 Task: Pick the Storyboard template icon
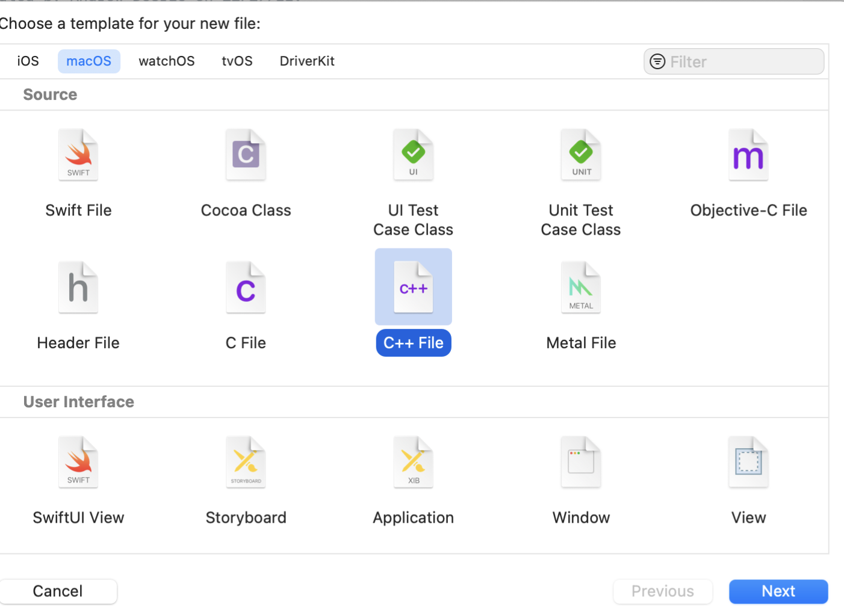(x=246, y=462)
